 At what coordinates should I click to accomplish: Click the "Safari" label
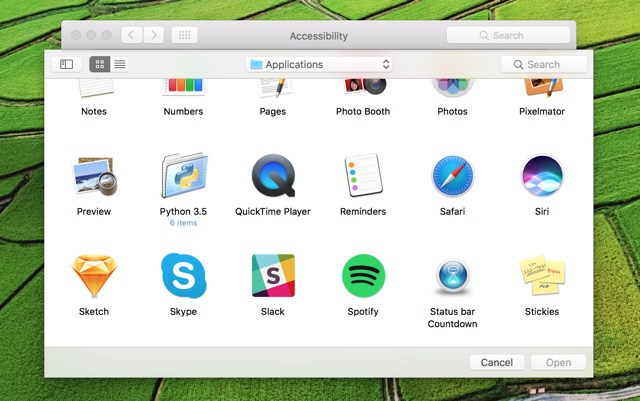tap(453, 212)
